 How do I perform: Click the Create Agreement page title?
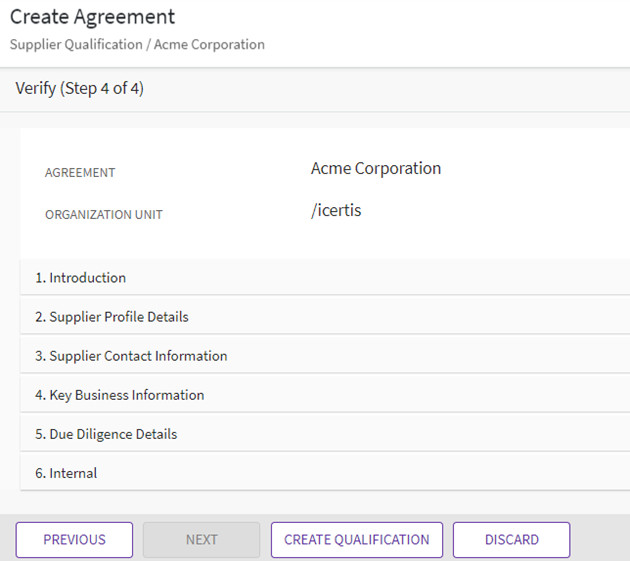coord(92,17)
